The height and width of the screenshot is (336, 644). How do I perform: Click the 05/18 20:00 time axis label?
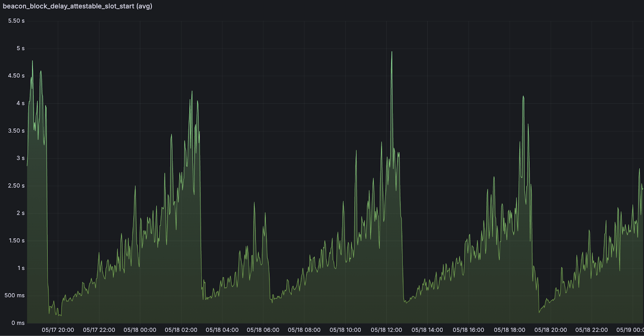550,330
